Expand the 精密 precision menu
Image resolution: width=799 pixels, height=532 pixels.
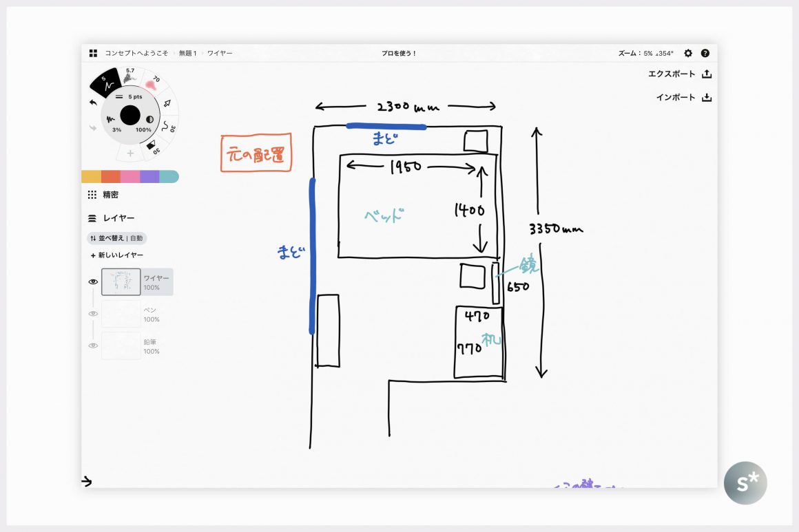click(104, 195)
